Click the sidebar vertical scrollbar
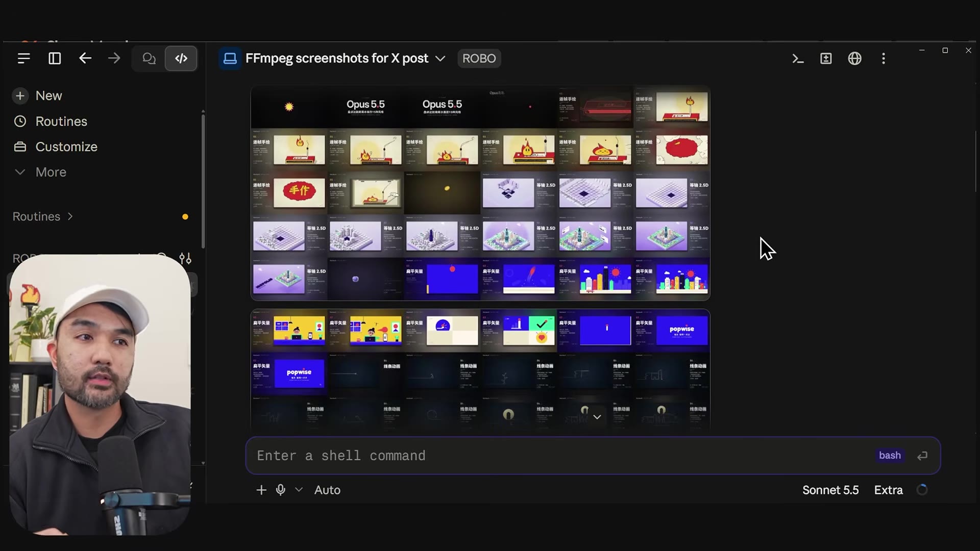Screen dimensions: 980x551 203,181
